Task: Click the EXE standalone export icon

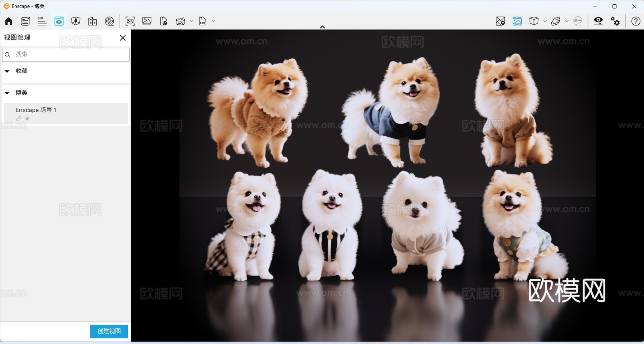Action: (203, 21)
